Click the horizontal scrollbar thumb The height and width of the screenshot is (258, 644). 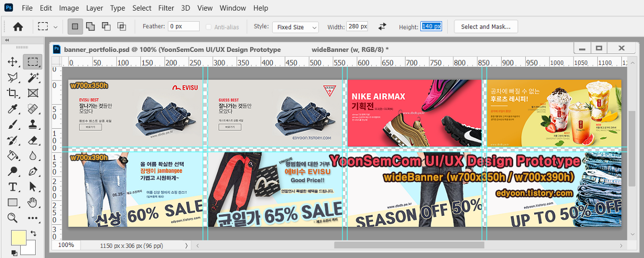409,245
